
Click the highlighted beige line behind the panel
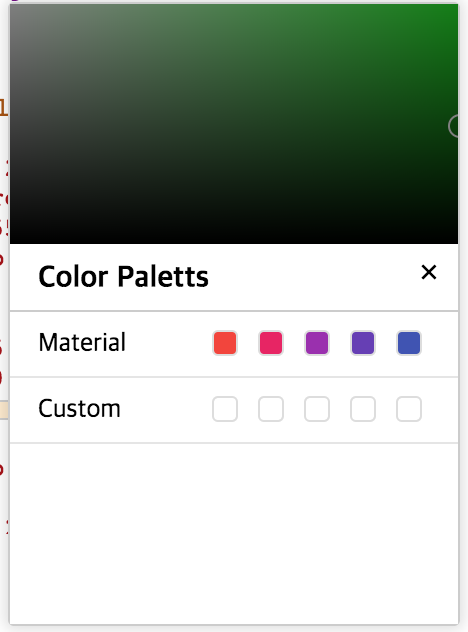[4, 410]
